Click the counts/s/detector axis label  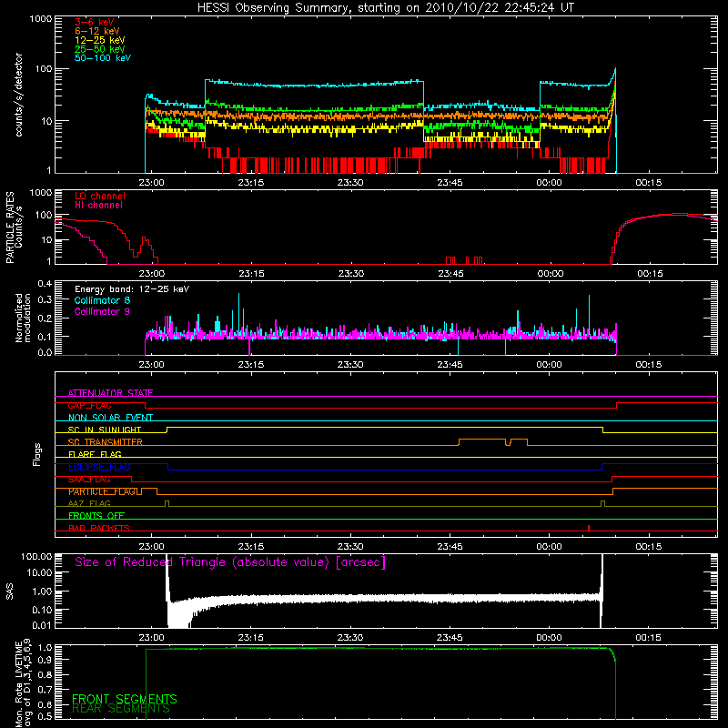point(19,95)
